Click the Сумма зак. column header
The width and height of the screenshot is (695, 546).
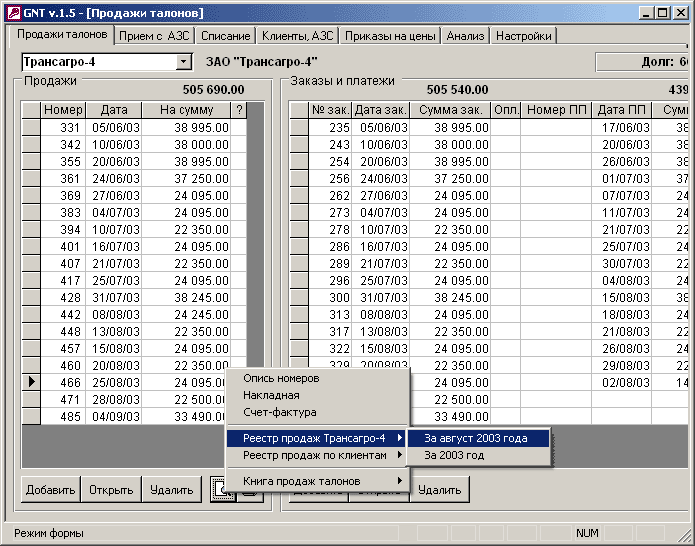[x=450, y=109]
